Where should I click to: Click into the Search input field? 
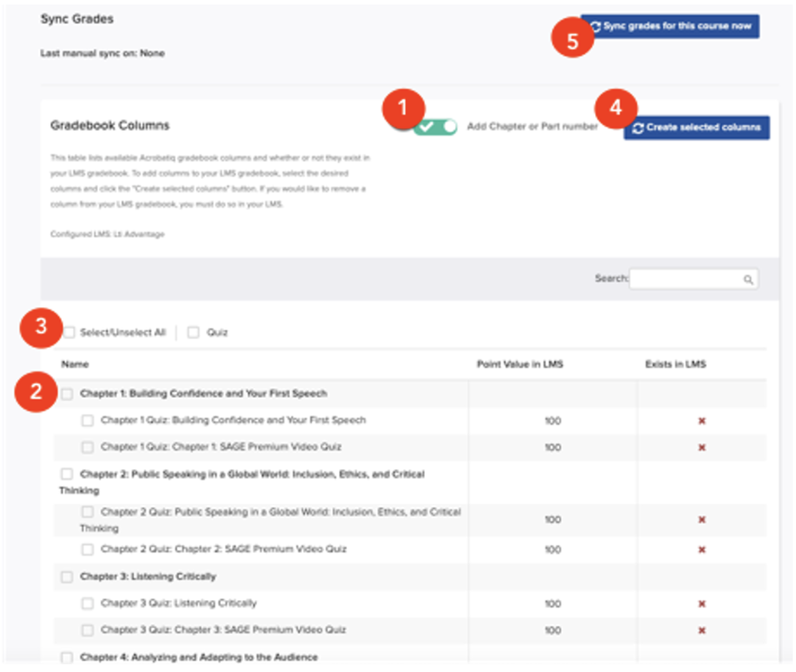pos(685,279)
